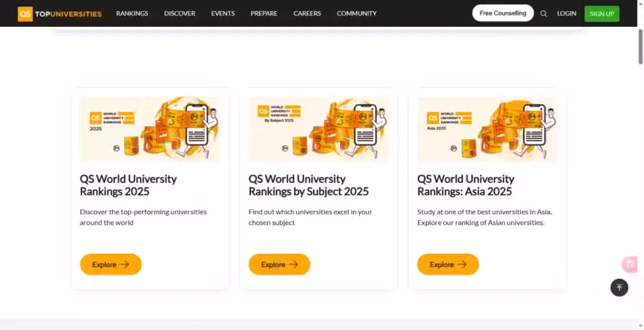Open the pink chat assistant widget
This screenshot has width=644, height=330.
[x=630, y=264]
